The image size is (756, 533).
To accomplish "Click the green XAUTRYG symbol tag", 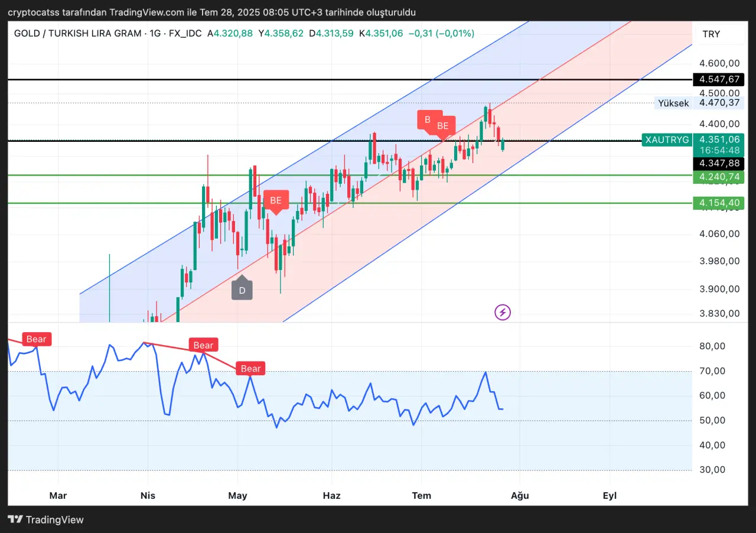I will pos(667,140).
